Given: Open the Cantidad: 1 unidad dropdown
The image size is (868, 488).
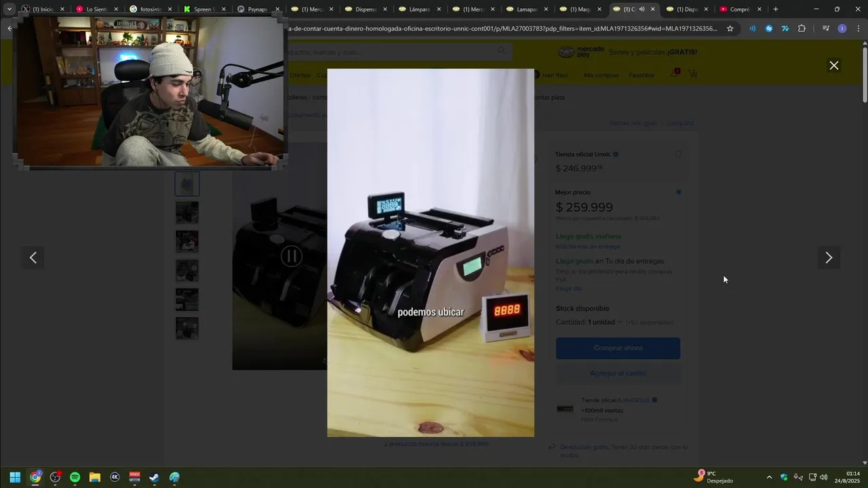Looking at the screenshot, I should pyautogui.click(x=589, y=322).
